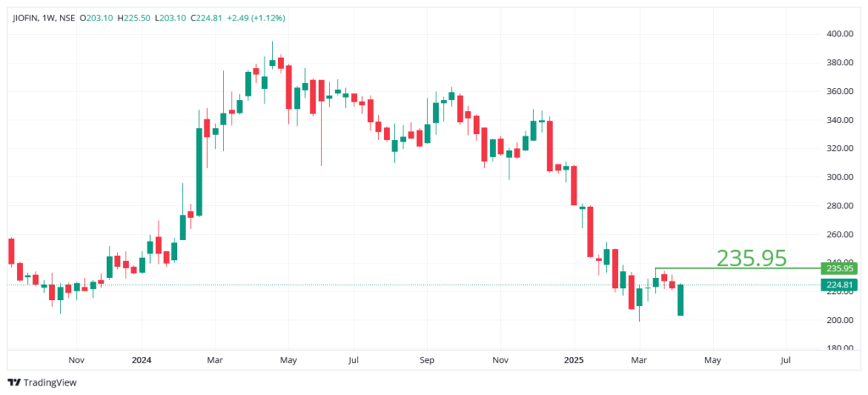
Task: Click the latest green weekly candle
Action: (x=682, y=300)
